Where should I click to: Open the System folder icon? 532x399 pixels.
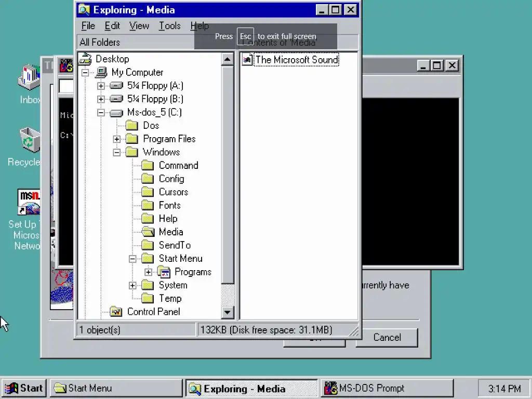(148, 285)
